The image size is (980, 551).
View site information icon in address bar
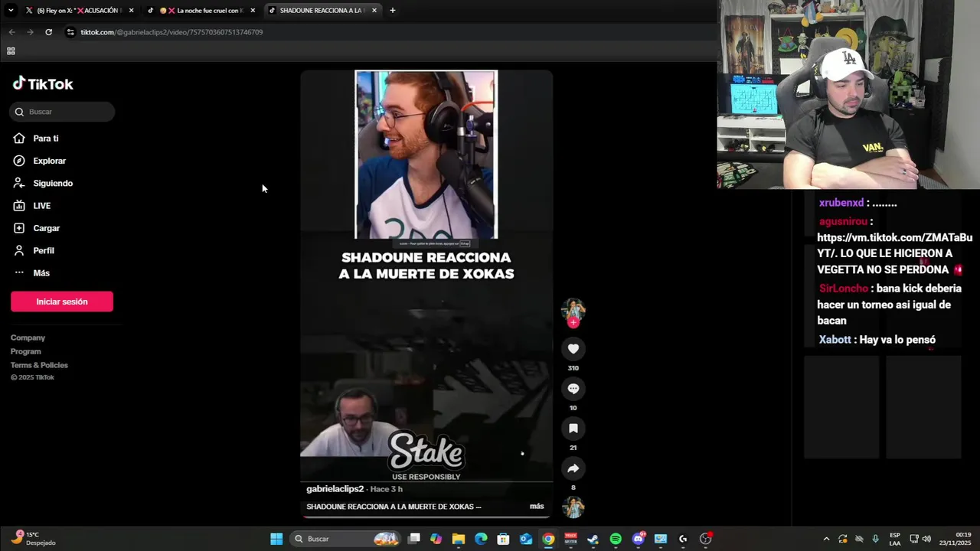70,32
